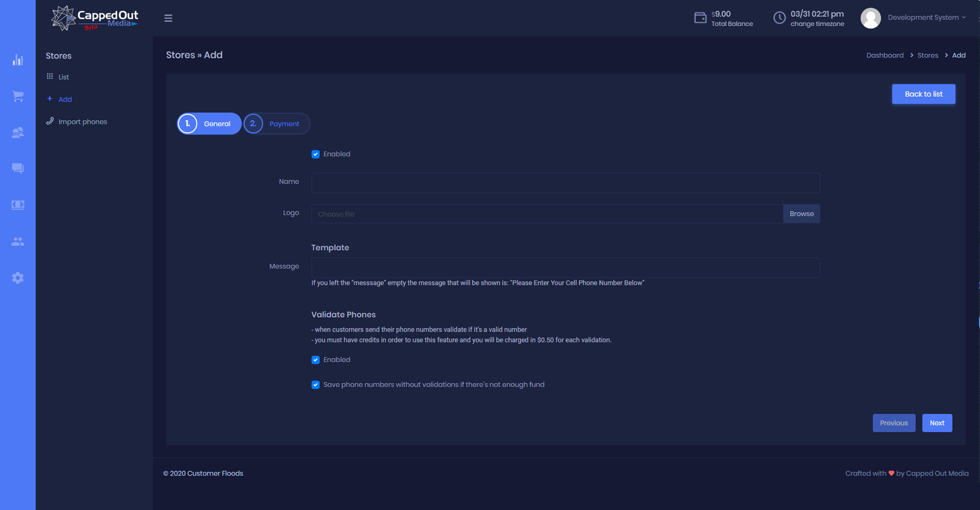Image resolution: width=980 pixels, height=510 pixels.
Task: Open the settings gear sidebar icon
Action: click(x=17, y=278)
